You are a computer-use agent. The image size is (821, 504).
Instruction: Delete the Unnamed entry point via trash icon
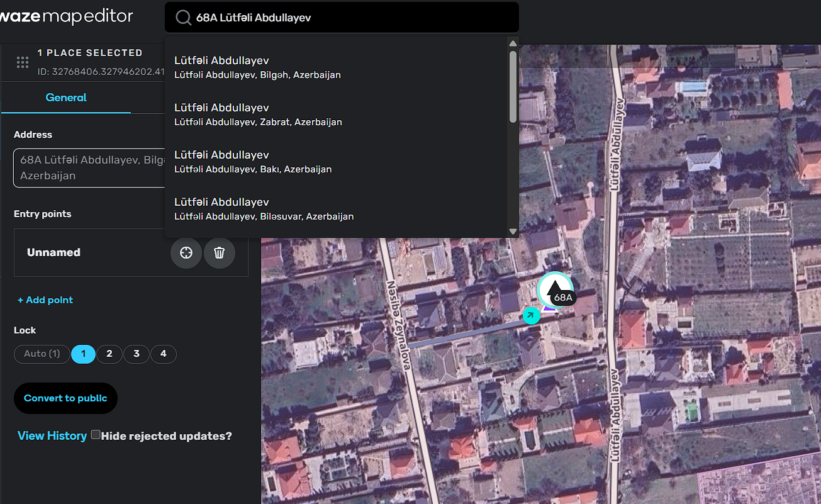coord(220,253)
